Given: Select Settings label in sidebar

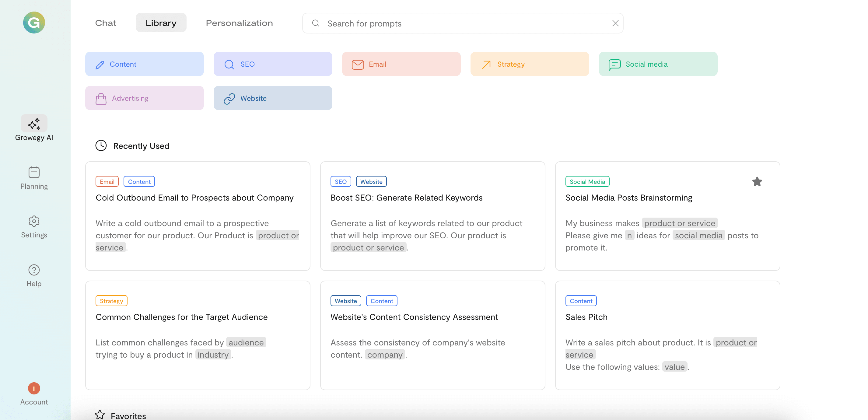Looking at the screenshot, I should (x=34, y=235).
